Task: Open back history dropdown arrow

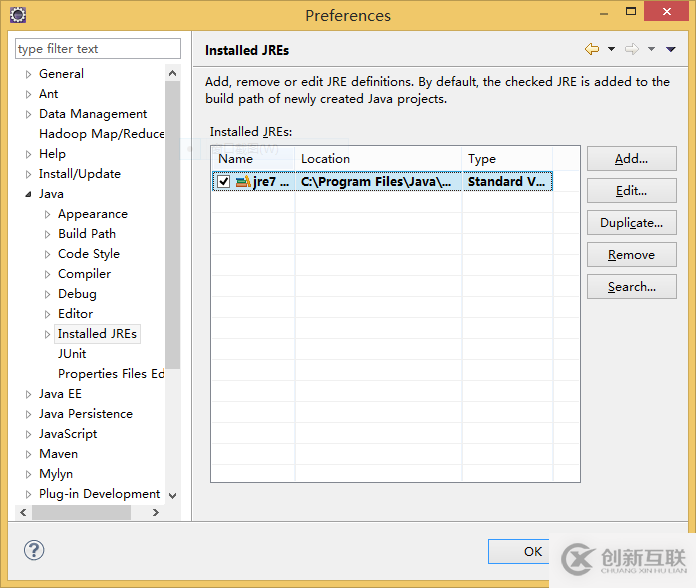Action: 611,49
